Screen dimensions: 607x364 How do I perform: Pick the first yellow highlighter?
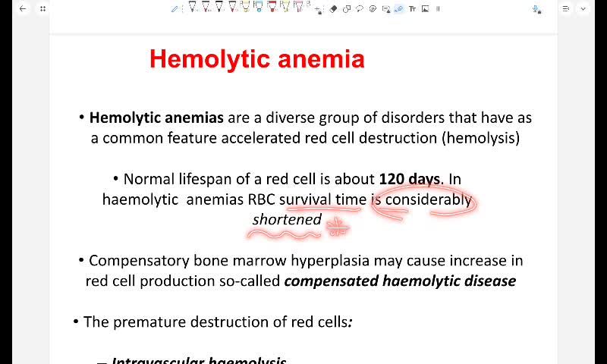coord(245,7)
